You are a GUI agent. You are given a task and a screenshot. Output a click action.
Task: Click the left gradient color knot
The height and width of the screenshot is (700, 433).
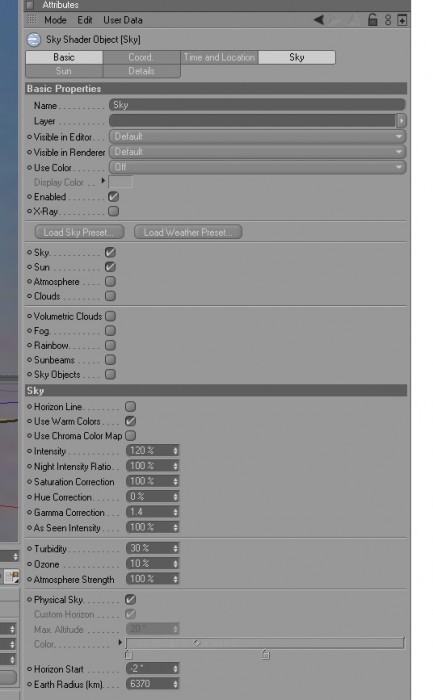click(x=129, y=655)
